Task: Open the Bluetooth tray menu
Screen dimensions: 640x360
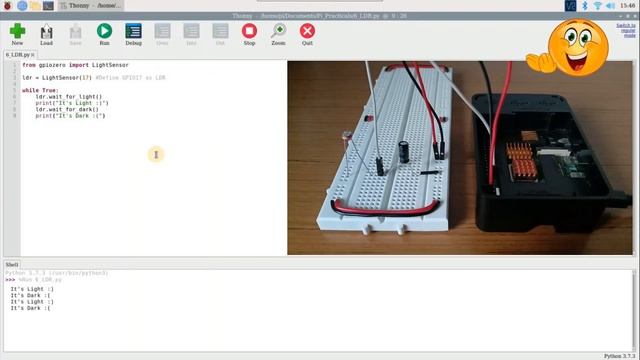Action: click(584, 6)
